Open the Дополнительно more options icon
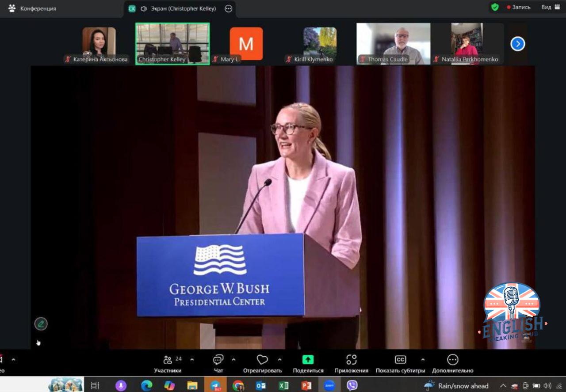This screenshot has height=392, width=566. [x=452, y=360]
